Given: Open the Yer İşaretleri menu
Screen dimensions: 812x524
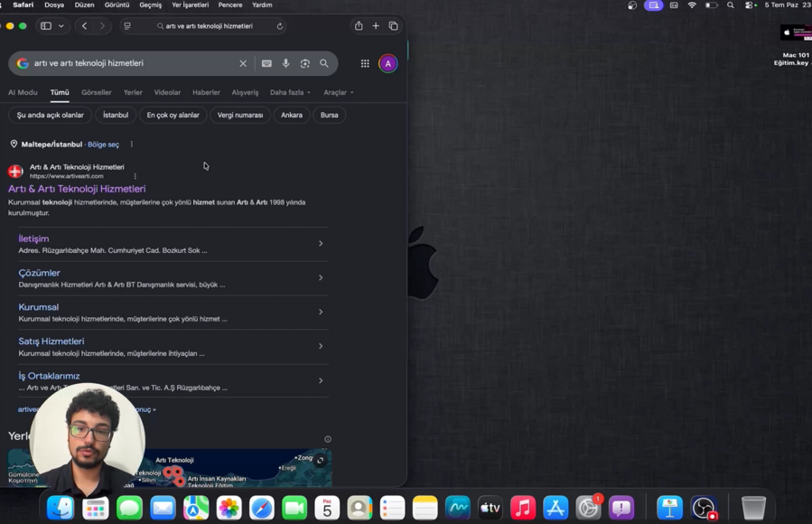Looking at the screenshot, I should tap(190, 5).
